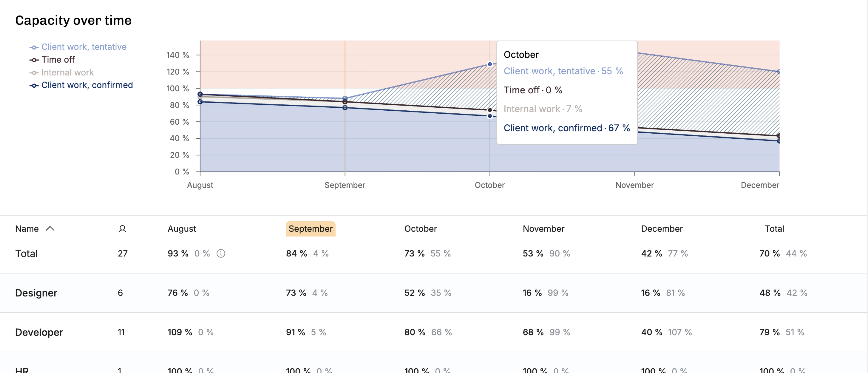The height and width of the screenshot is (374, 868).
Task: Sort by the Total column header
Action: tap(774, 229)
